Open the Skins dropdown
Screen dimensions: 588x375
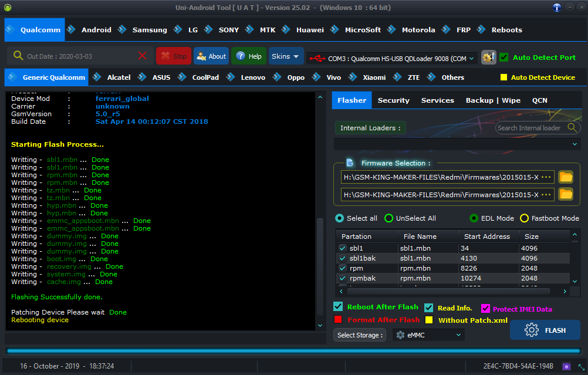[x=286, y=56]
